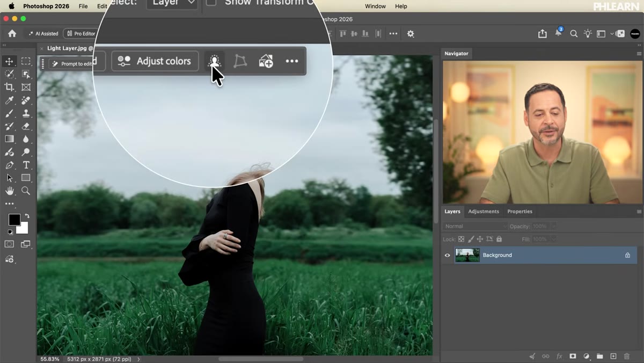Select the Crop tool
The width and height of the screenshot is (644, 363).
pyautogui.click(x=9, y=87)
